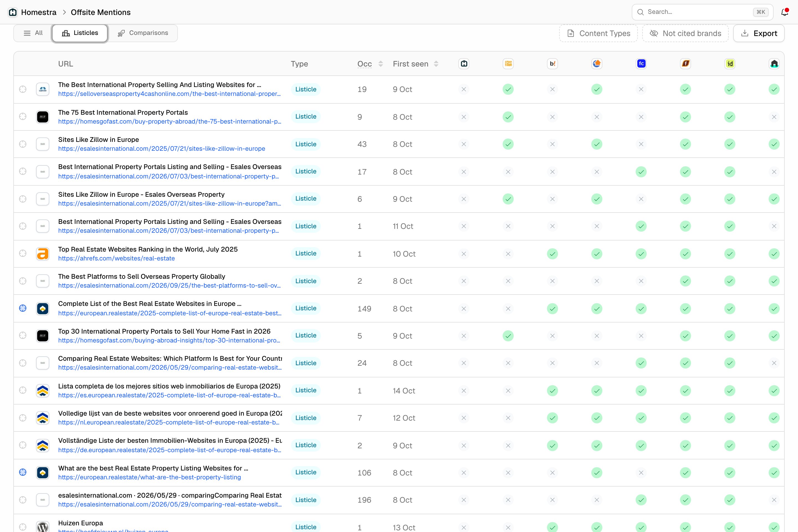Image resolution: width=798 pixels, height=532 pixels.
Task: Click the Export button
Action: 759,33
